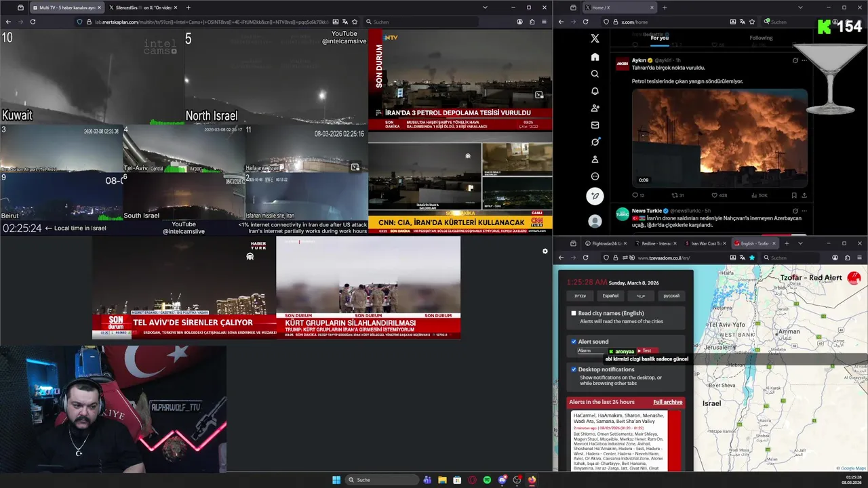The width and height of the screenshot is (868, 488).
Task: Repost the Aykırı post with 31 reposts
Action: [677, 195]
